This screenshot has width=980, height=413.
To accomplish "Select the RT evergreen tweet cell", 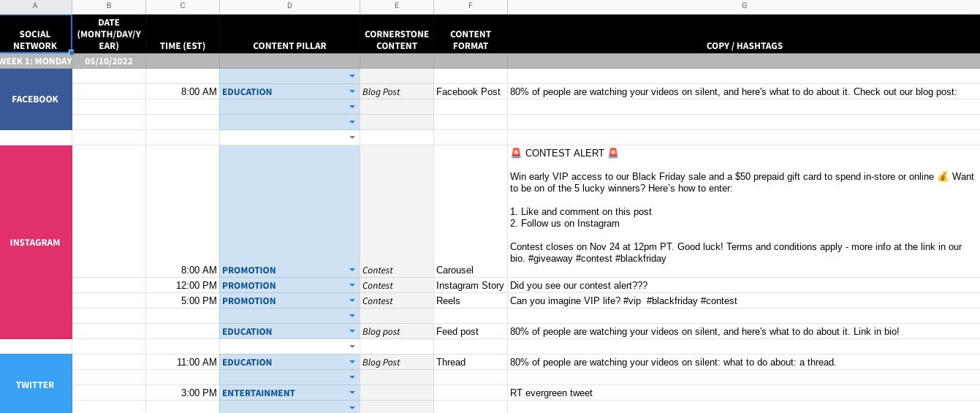I will 743,393.
